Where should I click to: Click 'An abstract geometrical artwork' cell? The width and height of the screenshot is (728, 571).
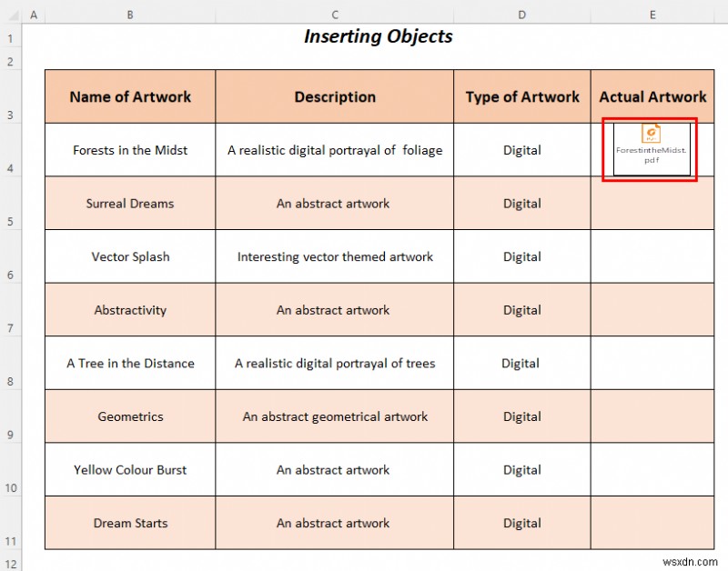point(334,416)
